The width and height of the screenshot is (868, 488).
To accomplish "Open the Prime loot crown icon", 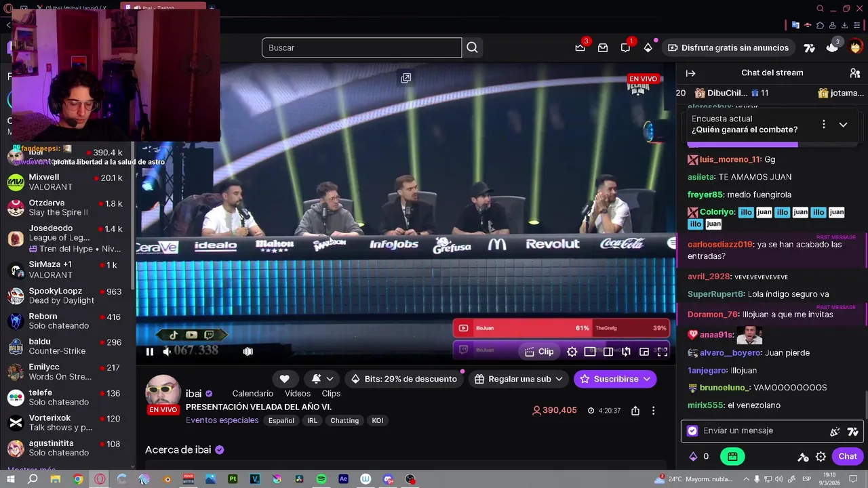I will [580, 47].
